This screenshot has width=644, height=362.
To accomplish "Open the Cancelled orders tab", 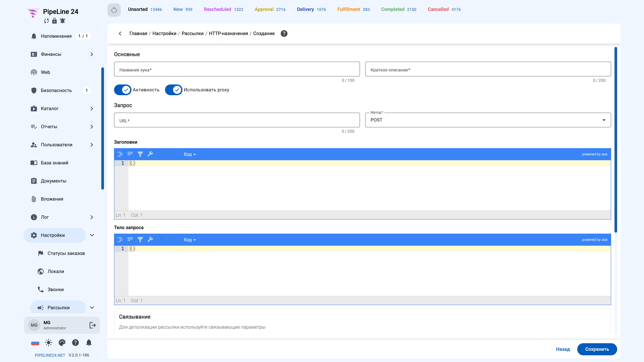I will tap(444, 9).
